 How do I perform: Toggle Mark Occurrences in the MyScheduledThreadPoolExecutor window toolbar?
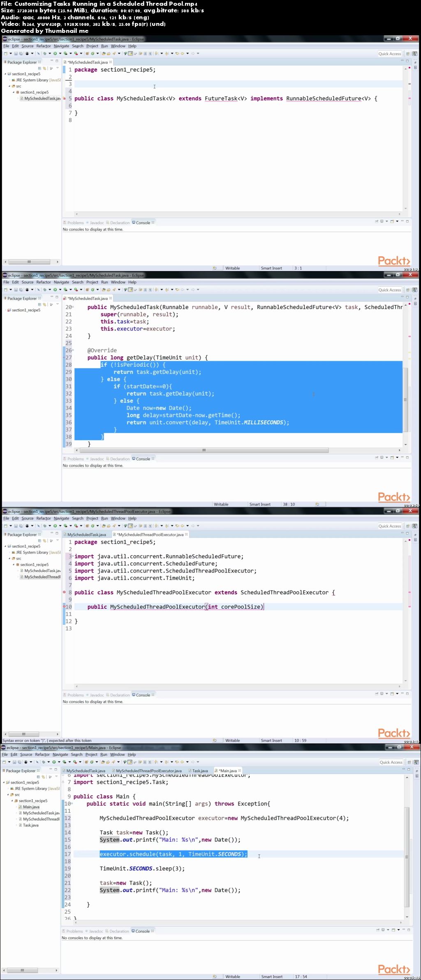pos(130,526)
